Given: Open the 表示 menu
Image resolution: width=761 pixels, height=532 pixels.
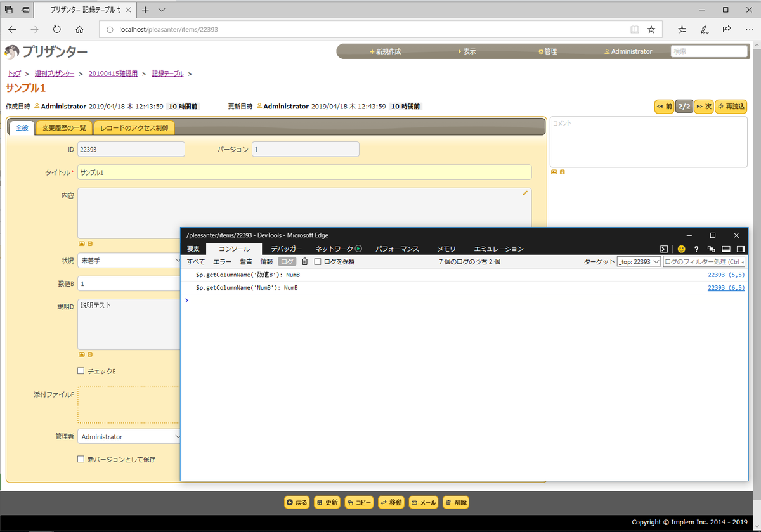Looking at the screenshot, I should (467, 51).
